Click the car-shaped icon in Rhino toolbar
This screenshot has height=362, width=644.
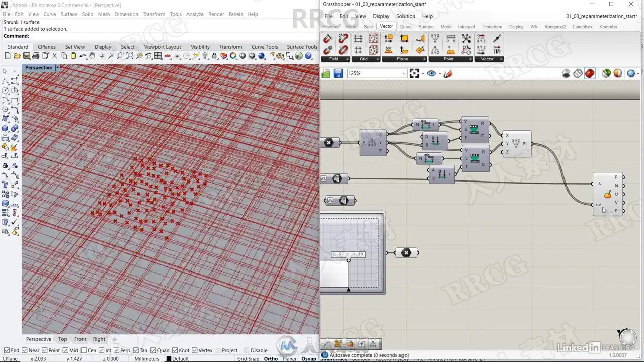coord(168,56)
